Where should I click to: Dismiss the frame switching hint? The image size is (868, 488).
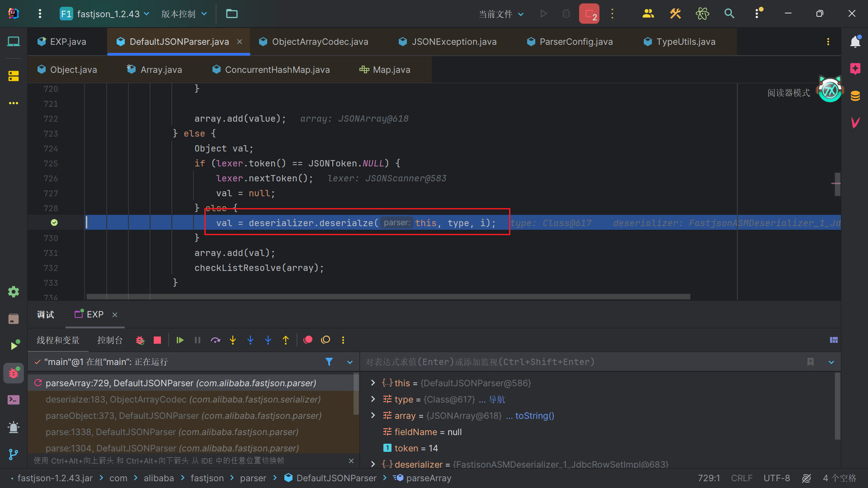click(x=351, y=461)
